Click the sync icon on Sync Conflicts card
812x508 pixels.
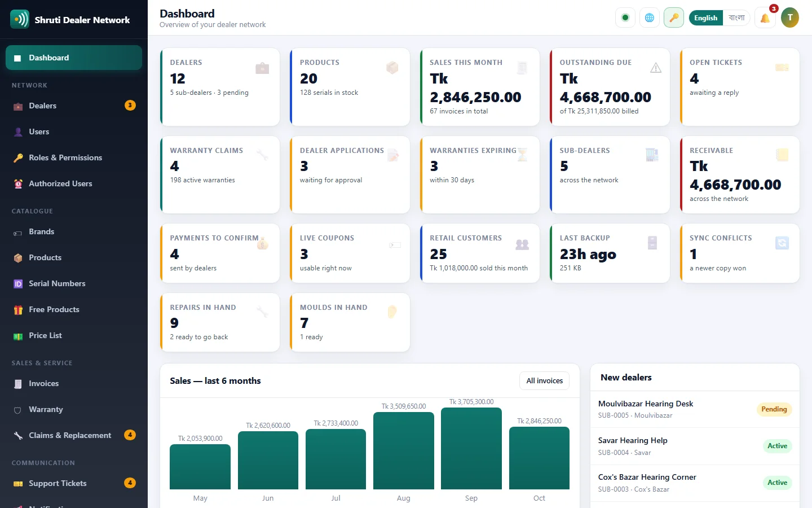[x=782, y=243]
